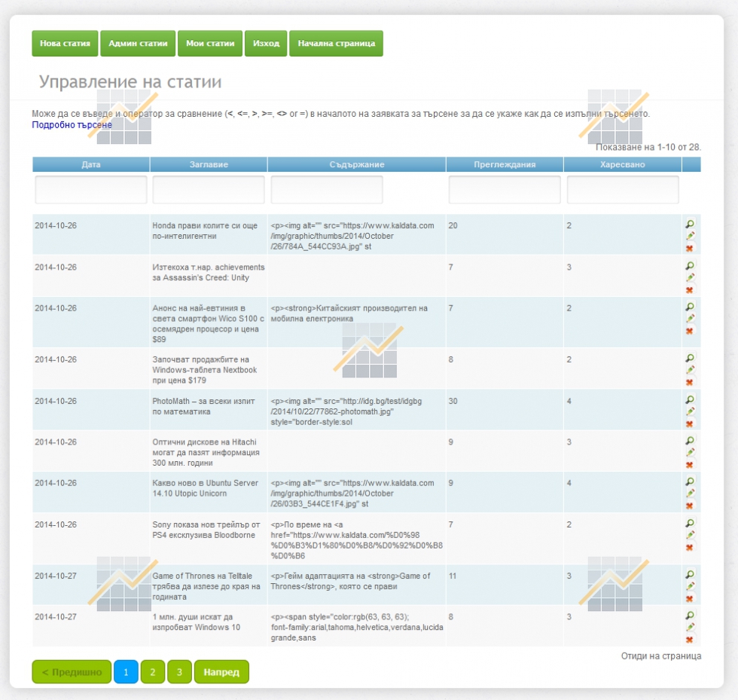Go to Мои статии in top menu
Image resolution: width=738 pixels, height=700 pixels.
click(210, 44)
